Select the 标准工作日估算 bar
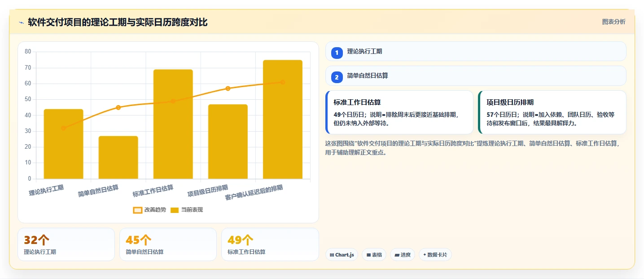The height and width of the screenshot is (279, 644). pyautogui.click(x=173, y=124)
